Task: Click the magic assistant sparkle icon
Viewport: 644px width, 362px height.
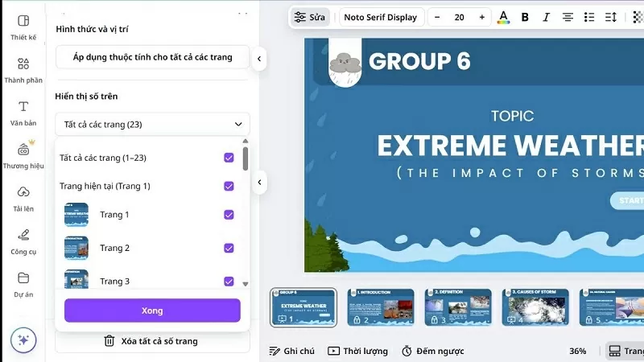Action: pos(23,339)
